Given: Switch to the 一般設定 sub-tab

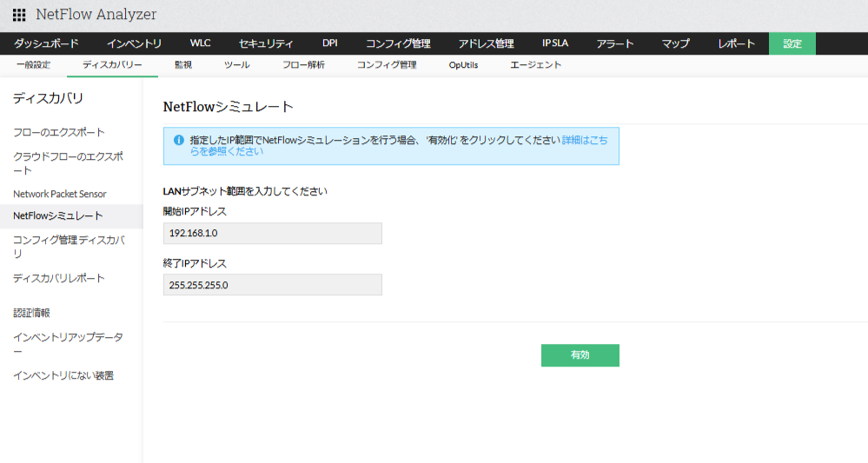Looking at the screenshot, I should coord(33,65).
